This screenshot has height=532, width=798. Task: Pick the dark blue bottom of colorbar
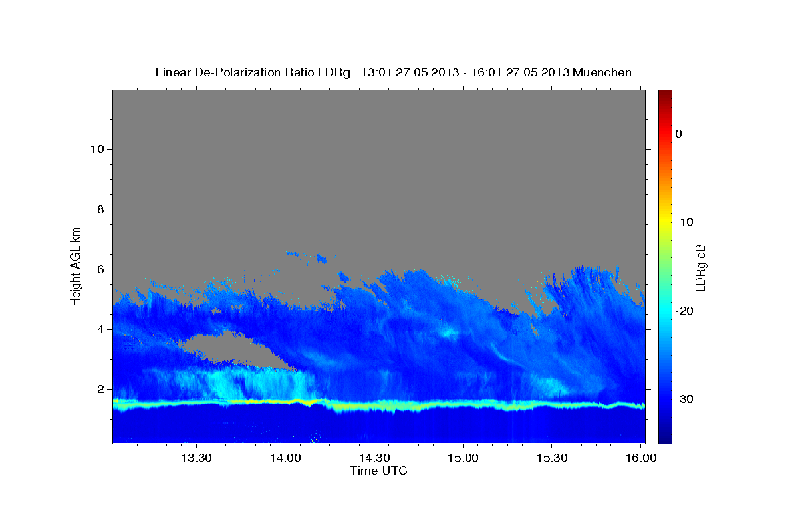[x=665, y=438]
